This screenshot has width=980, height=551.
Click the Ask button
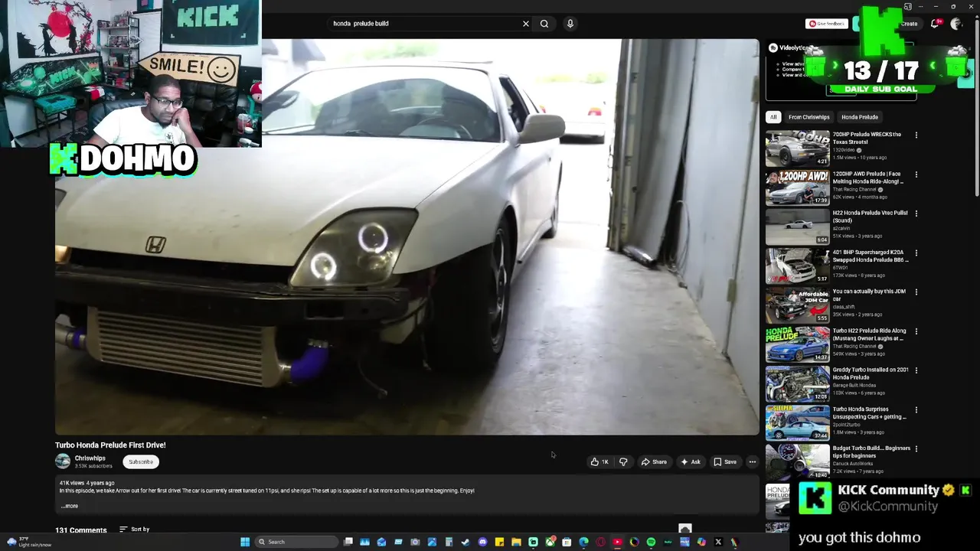[691, 461]
